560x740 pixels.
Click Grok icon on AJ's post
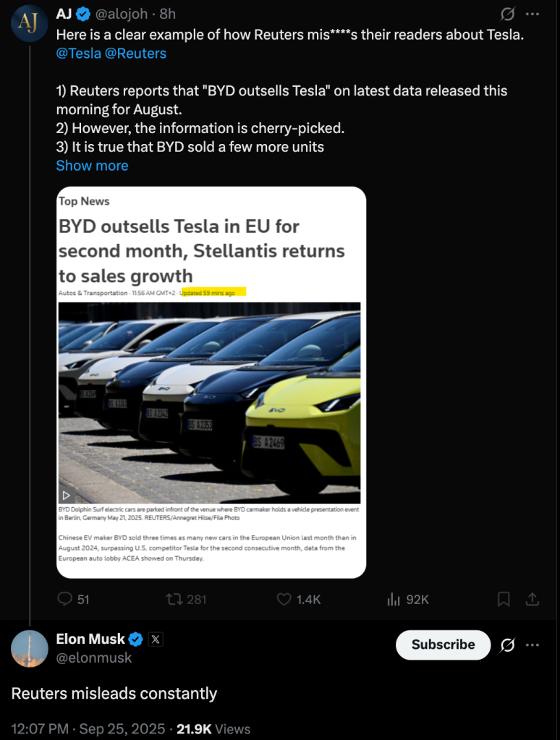[507, 14]
